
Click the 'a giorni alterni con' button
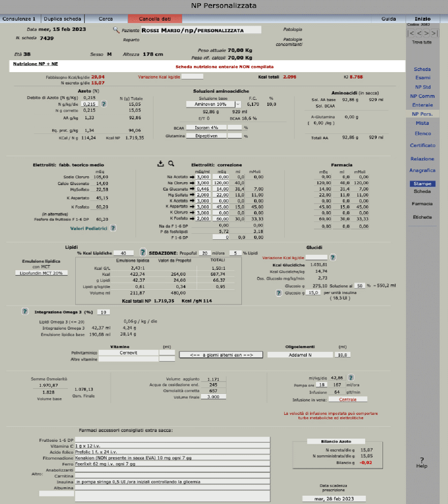pyautogui.click(x=221, y=355)
